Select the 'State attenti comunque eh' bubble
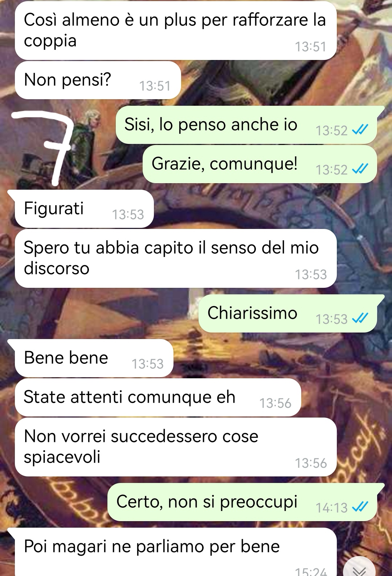The image size is (392, 576). tap(158, 398)
